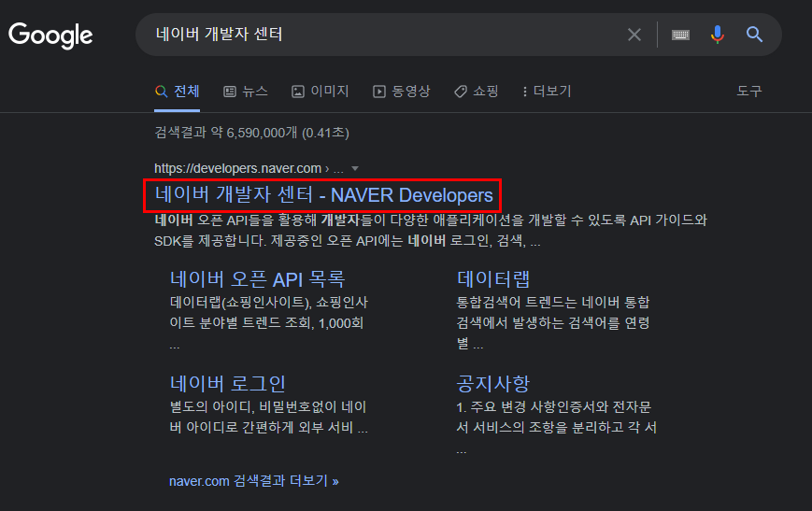
Task: Click naver.com 검색결과 더보기 link
Action: [254, 481]
